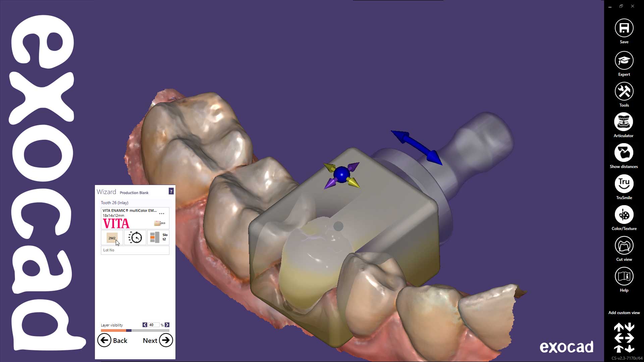Screen dimensions: 644x362
Task: Open the Articulator tool
Action: [x=624, y=122]
